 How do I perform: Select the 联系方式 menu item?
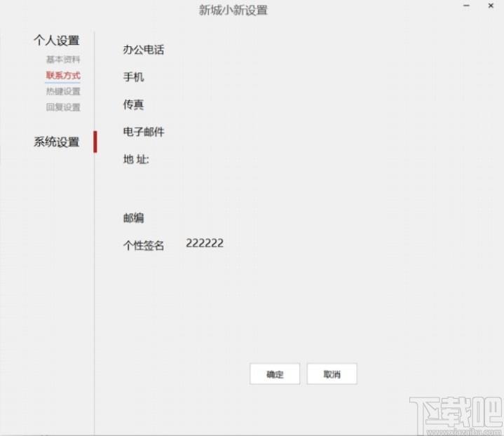coord(63,76)
